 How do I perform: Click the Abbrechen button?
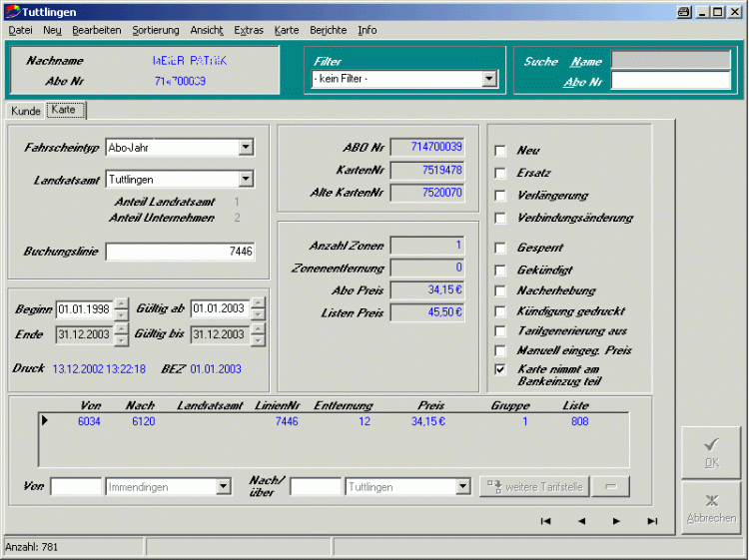[711, 507]
